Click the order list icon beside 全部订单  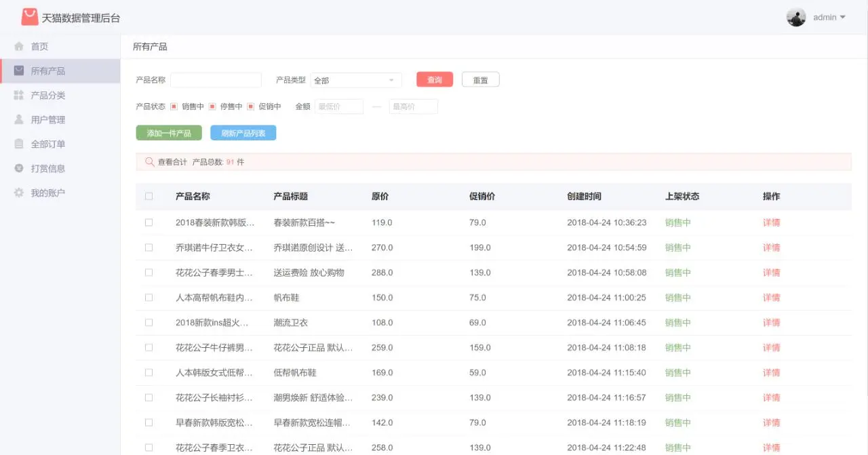tap(17, 144)
